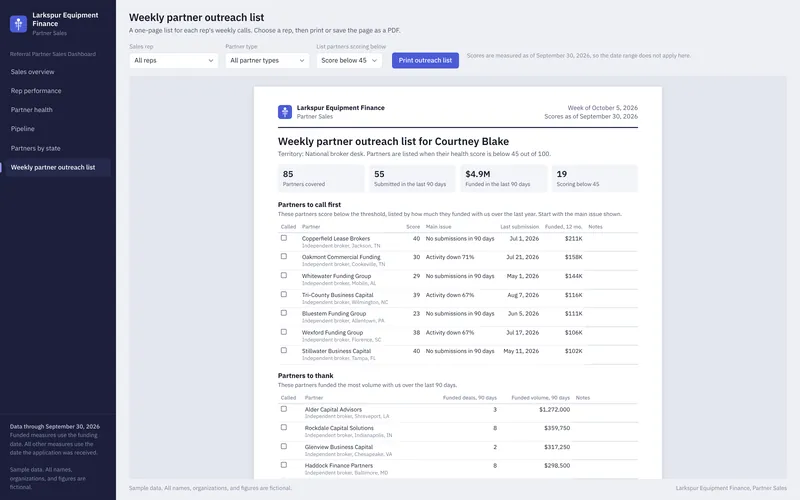Click the Partners to thank heading
This screenshot has width=800, height=500.
click(x=306, y=376)
